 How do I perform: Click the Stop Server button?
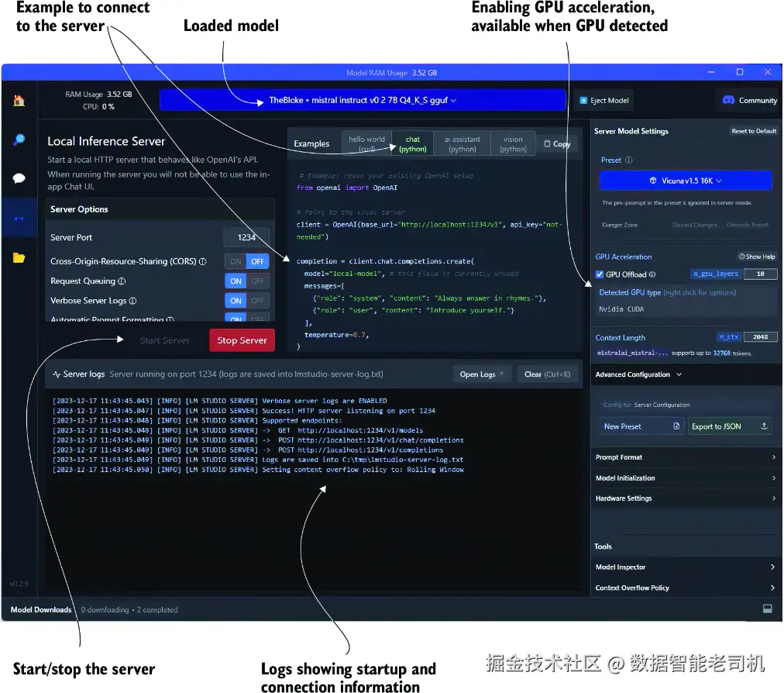[x=242, y=340]
